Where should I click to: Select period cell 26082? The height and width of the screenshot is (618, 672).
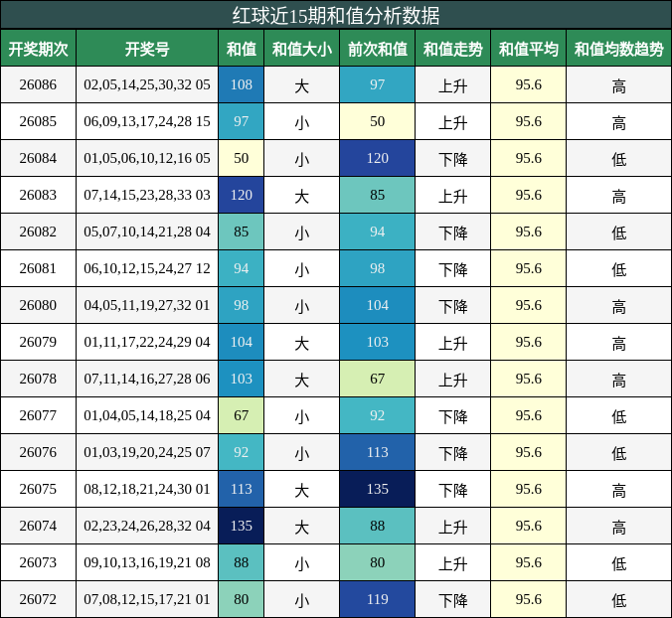(x=38, y=232)
